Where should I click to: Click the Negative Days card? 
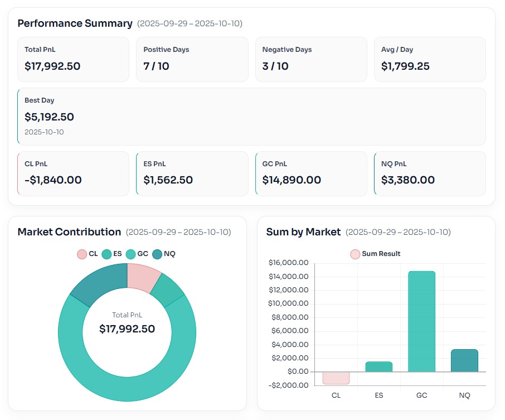[x=311, y=59]
